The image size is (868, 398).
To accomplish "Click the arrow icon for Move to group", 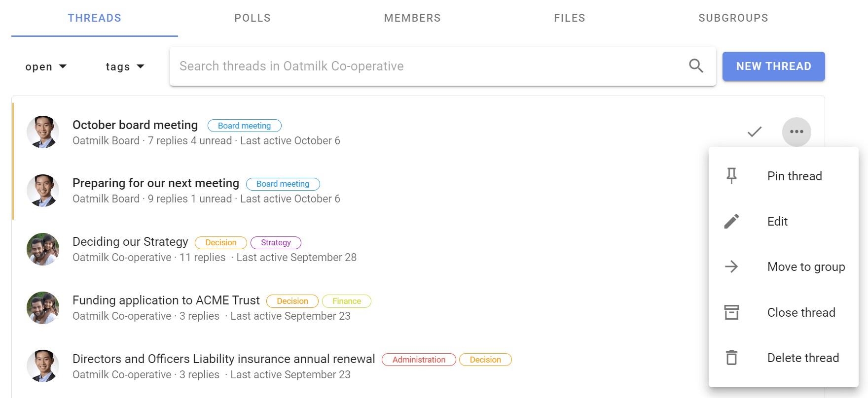I will point(731,266).
